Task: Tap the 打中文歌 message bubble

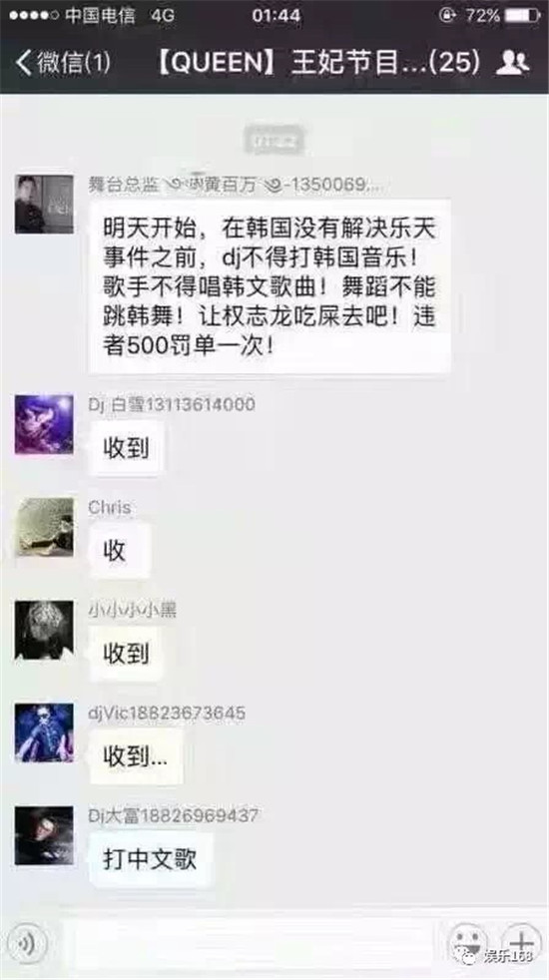Action: [151, 860]
